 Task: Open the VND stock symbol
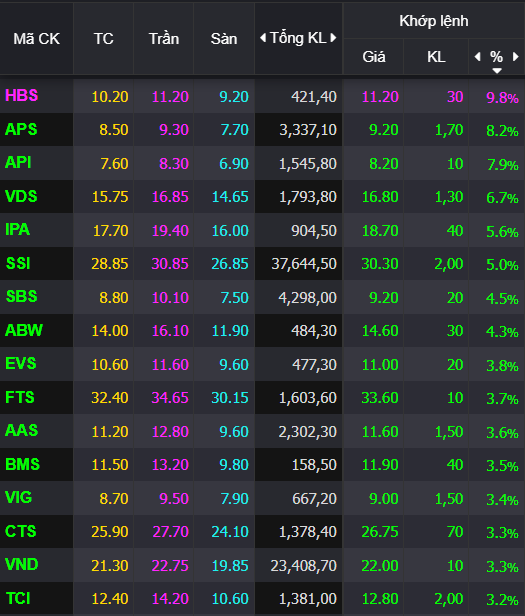(x=22, y=565)
